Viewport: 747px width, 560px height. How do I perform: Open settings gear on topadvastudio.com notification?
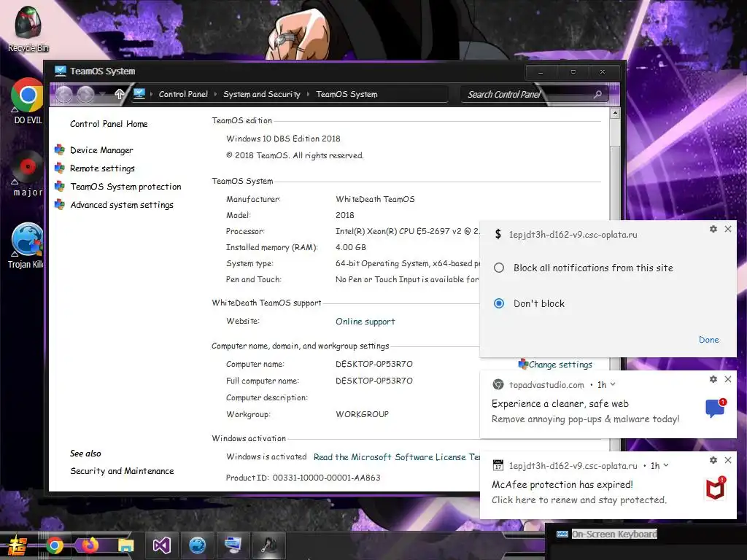coord(713,379)
